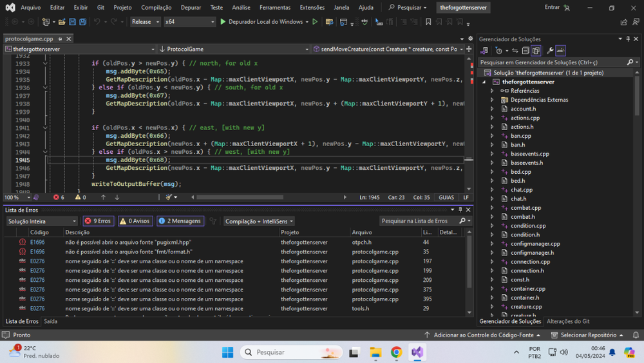Open the Compilação menu
The width and height of the screenshot is (644, 363).
coord(156,7)
